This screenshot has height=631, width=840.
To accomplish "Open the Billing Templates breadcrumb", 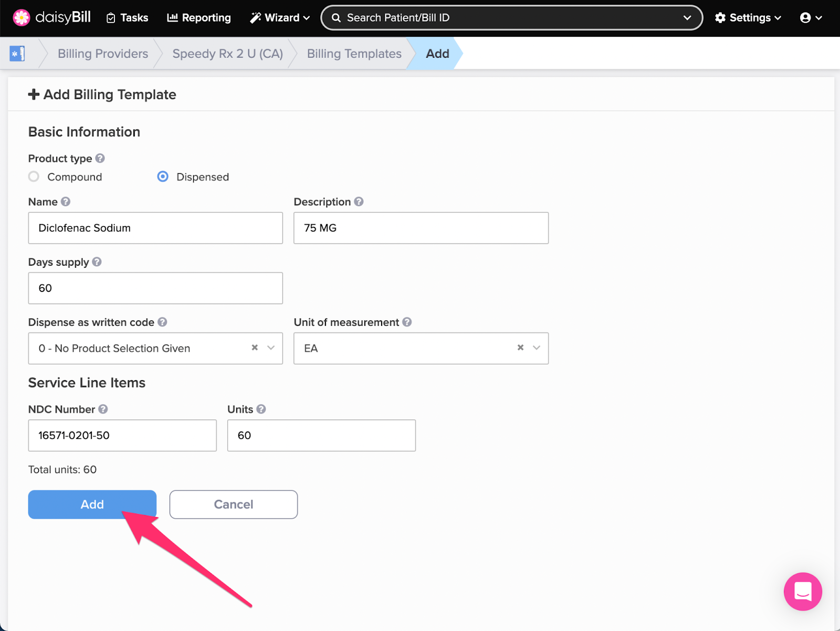I will [353, 53].
